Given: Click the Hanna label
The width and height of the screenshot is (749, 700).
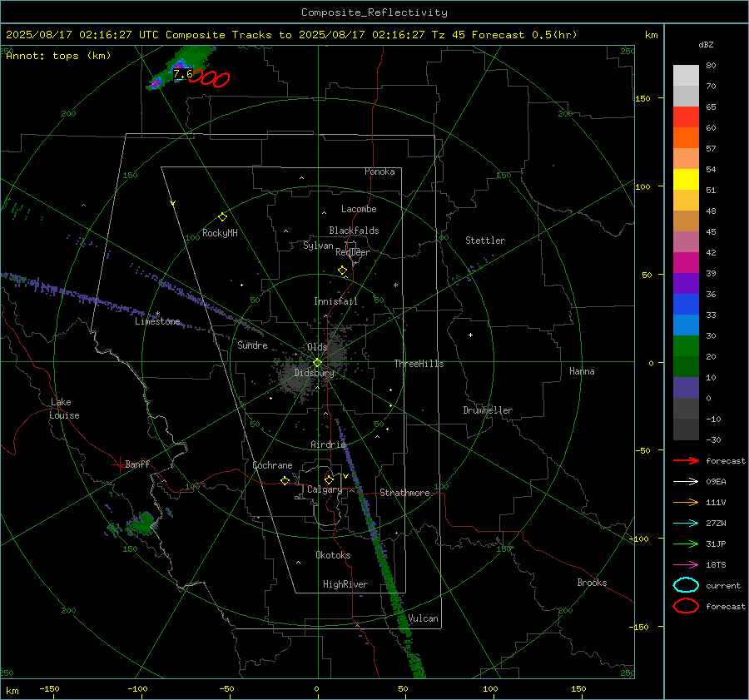Looking at the screenshot, I should [x=582, y=371].
